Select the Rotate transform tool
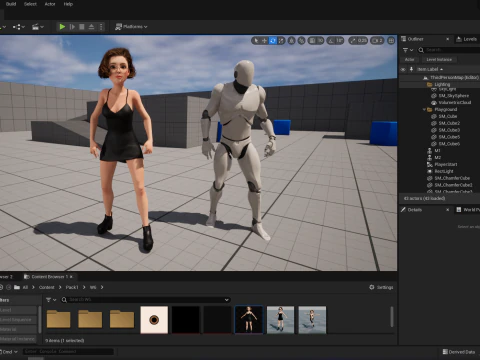The height and width of the screenshot is (360, 480). [x=273, y=41]
